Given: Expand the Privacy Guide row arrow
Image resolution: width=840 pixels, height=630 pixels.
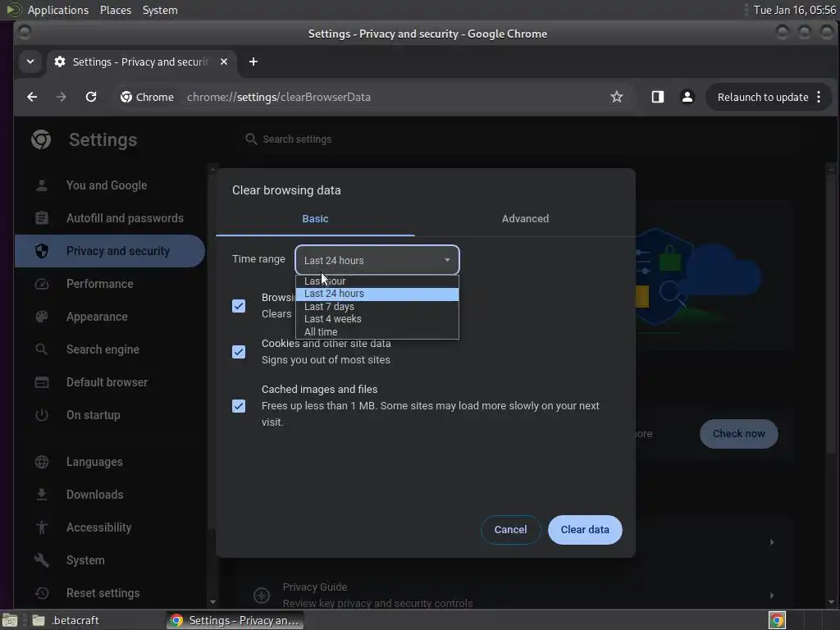Looking at the screenshot, I should (771, 596).
